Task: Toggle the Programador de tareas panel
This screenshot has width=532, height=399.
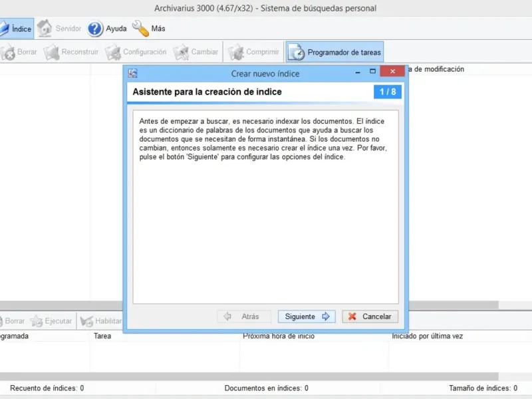Action: pos(334,52)
